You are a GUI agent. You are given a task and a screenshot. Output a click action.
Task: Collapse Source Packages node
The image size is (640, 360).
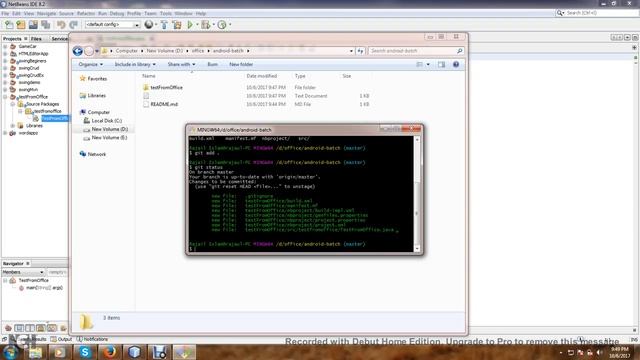13,104
